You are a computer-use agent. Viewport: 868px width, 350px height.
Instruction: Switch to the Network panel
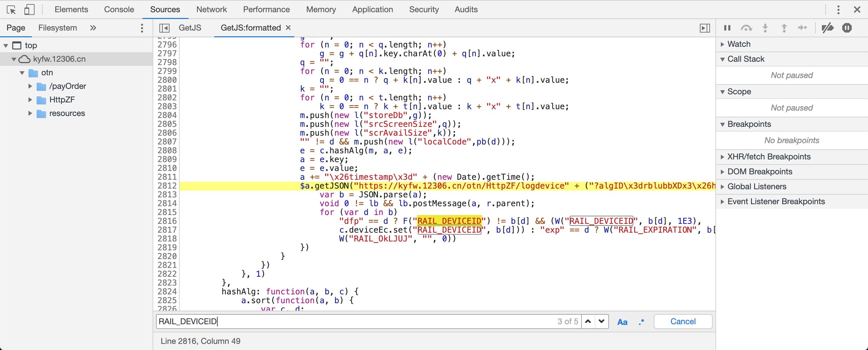[211, 9]
